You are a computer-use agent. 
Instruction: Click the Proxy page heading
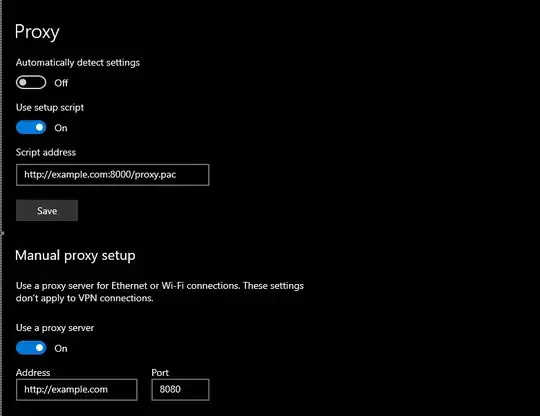(x=37, y=32)
